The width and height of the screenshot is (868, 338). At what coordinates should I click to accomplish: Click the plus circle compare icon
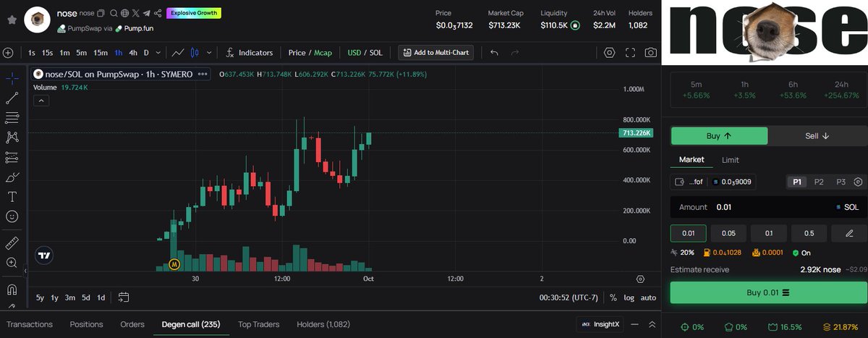(x=8, y=53)
